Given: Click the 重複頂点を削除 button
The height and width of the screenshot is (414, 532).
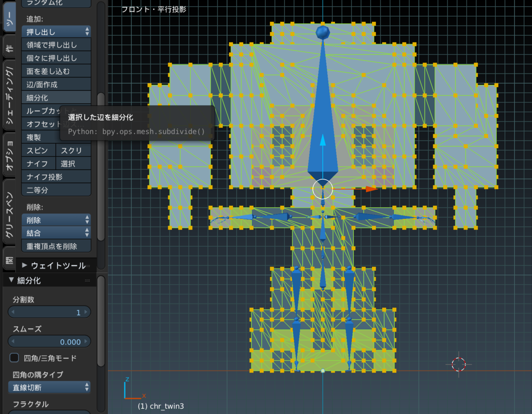Looking at the screenshot, I should point(56,246).
